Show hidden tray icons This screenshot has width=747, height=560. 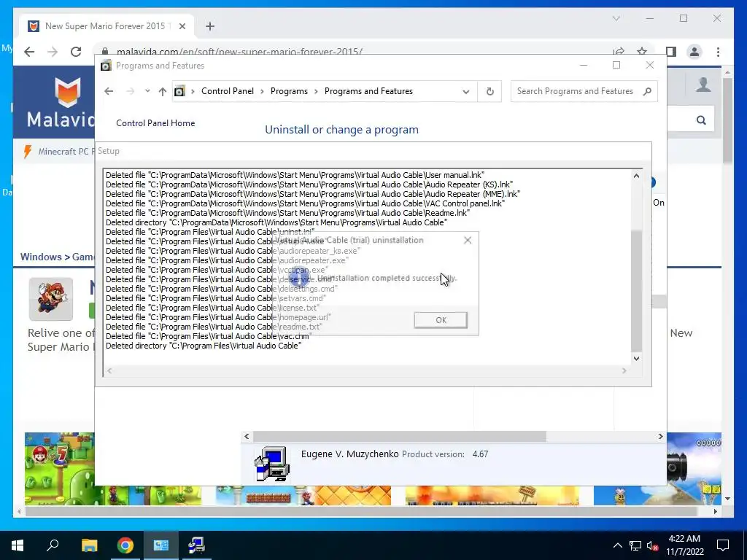pyautogui.click(x=617, y=545)
